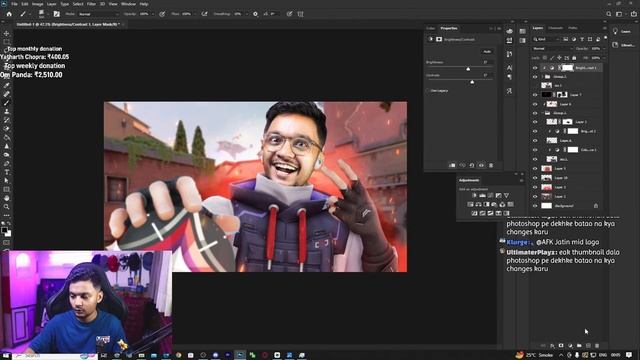The width and height of the screenshot is (640, 360).
Task: Select the Zoom tool
Action: coord(6,207)
